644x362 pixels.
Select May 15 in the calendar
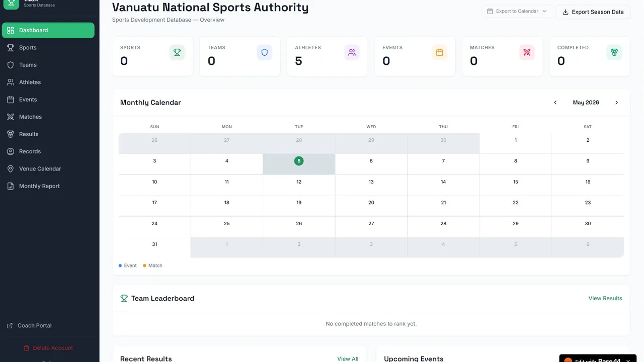tap(516, 185)
